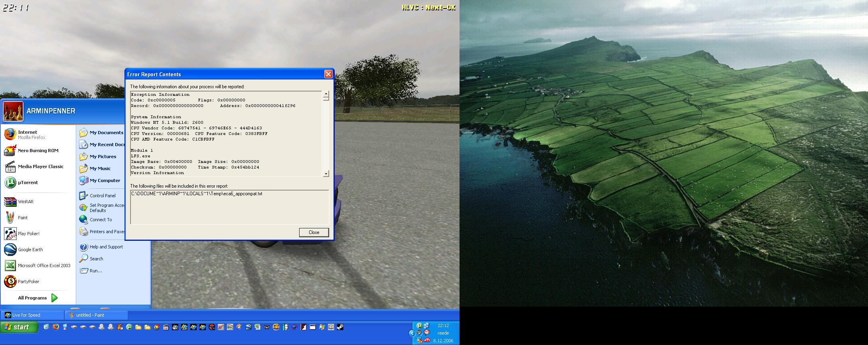Open Help and Support

coord(101,247)
